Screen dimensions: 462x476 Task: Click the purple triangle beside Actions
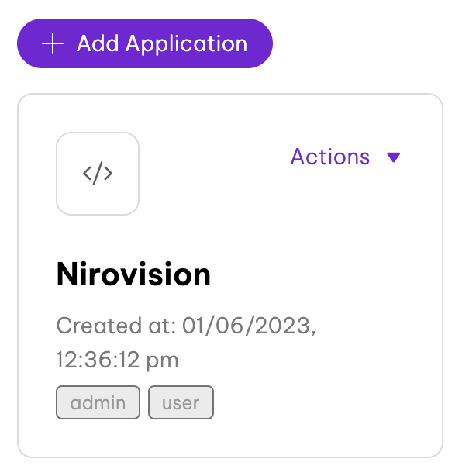(394, 157)
